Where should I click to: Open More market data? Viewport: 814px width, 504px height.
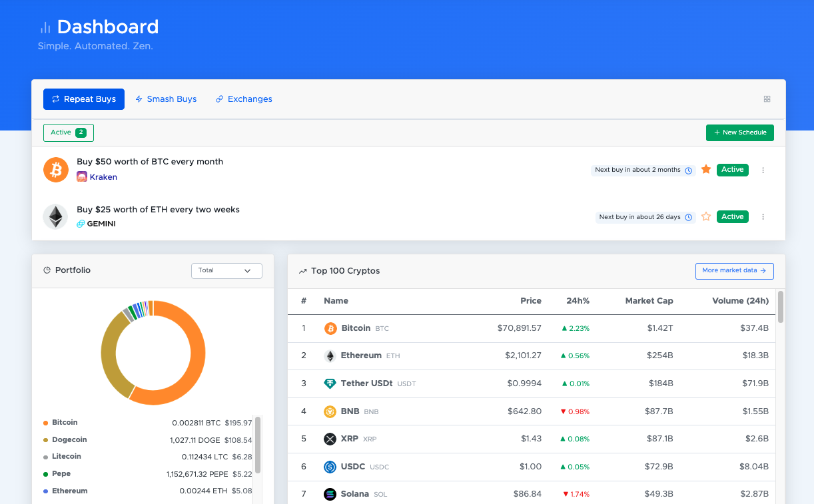[x=734, y=270]
